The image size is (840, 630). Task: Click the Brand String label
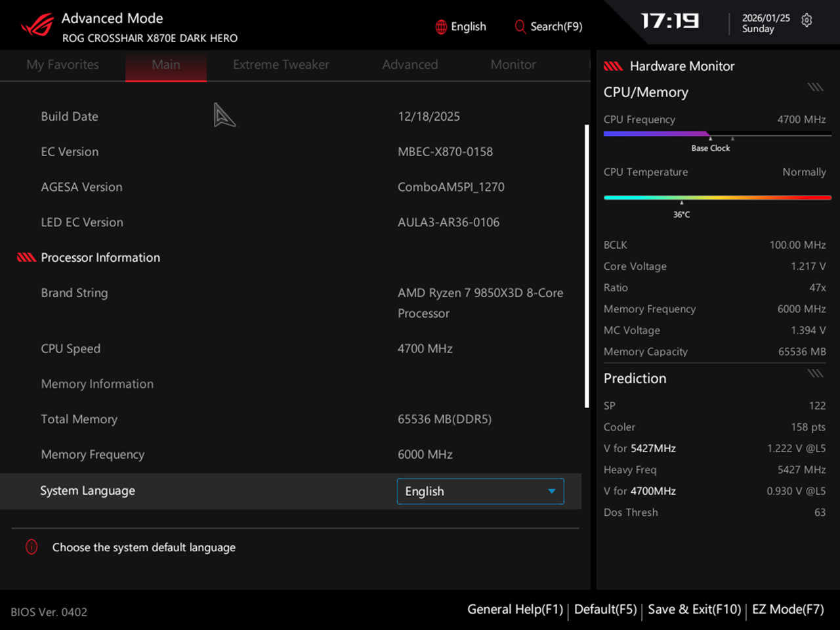(74, 293)
